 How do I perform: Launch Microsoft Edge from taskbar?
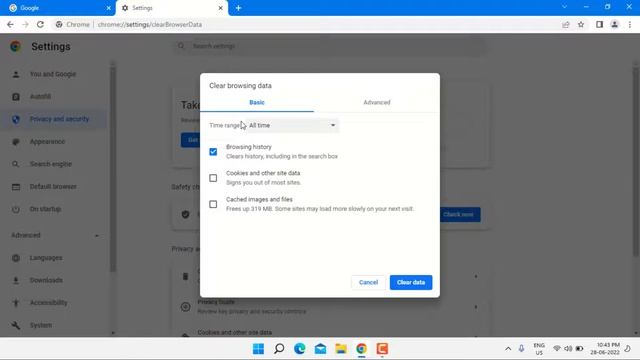tap(300, 349)
